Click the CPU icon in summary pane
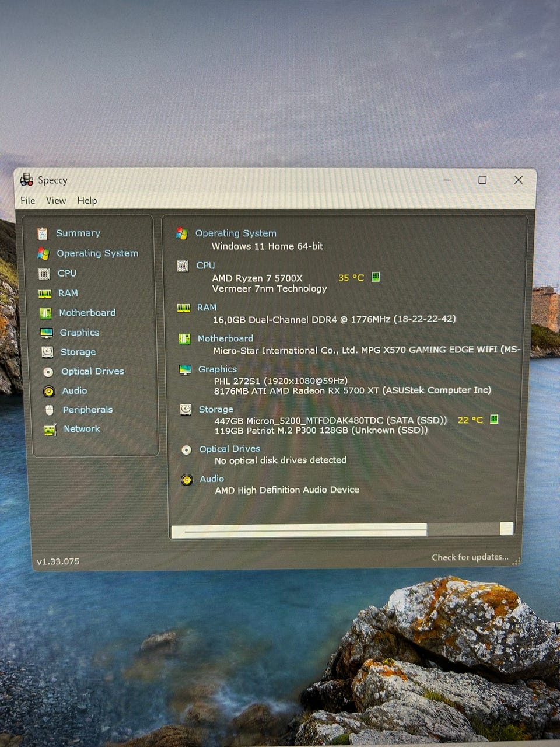Image resolution: width=560 pixels, height=747 pixels. click(x=183, y=266)
